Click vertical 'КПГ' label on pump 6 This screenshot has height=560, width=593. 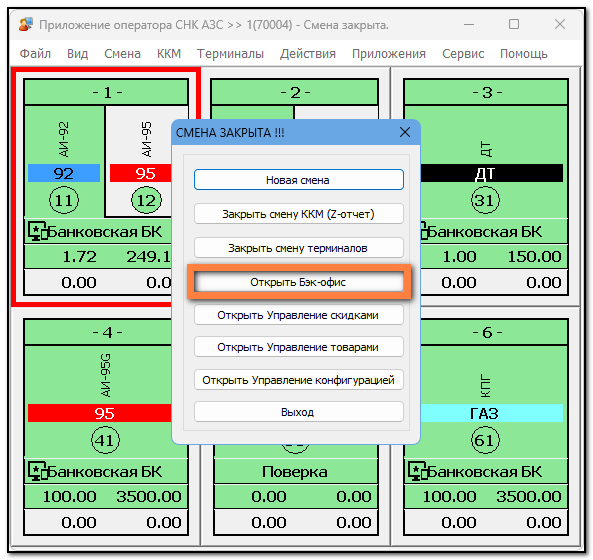click(485, 386)
